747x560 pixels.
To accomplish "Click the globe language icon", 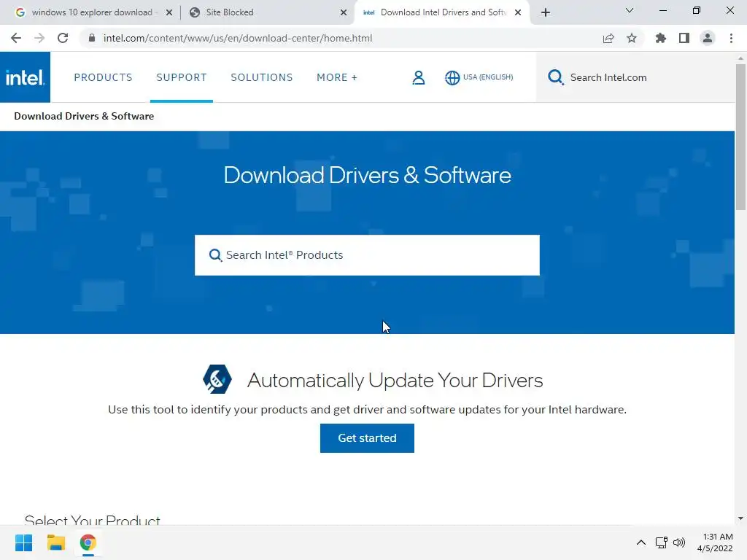I will pos(452,77).
